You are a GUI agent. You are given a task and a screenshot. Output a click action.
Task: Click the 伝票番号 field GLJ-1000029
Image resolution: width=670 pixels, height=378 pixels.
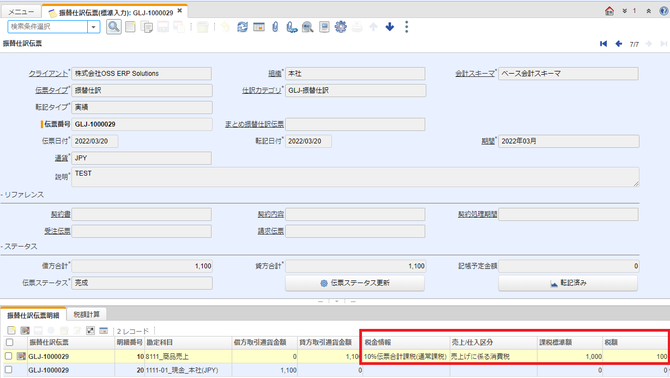point(141,124)
